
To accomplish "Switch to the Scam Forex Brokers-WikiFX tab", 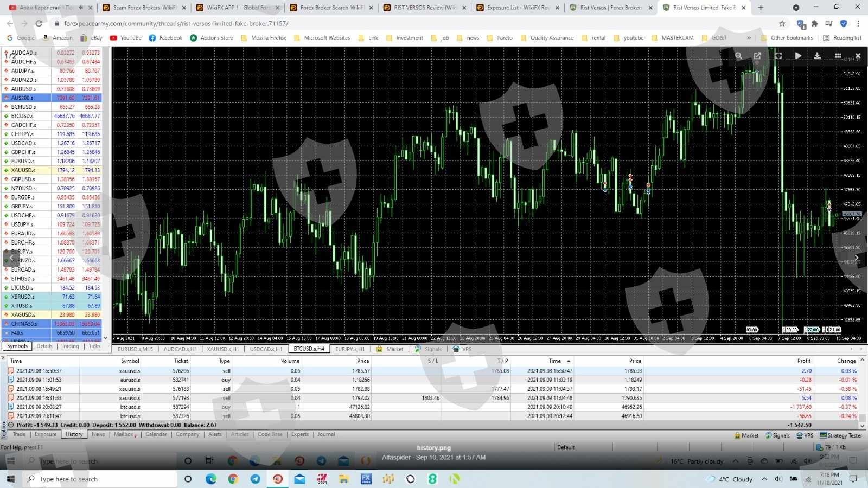I will 144,8.
